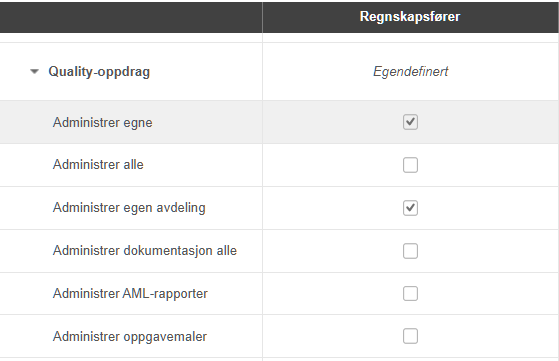Click the blank header cell beside Regnskapsfører
This screenshot has height=361, width=559.
(x=131, y=17)
